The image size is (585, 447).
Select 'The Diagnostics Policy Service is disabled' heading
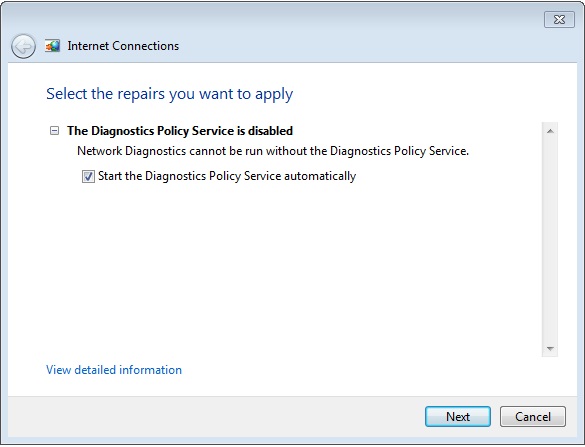tap(180, 131)
